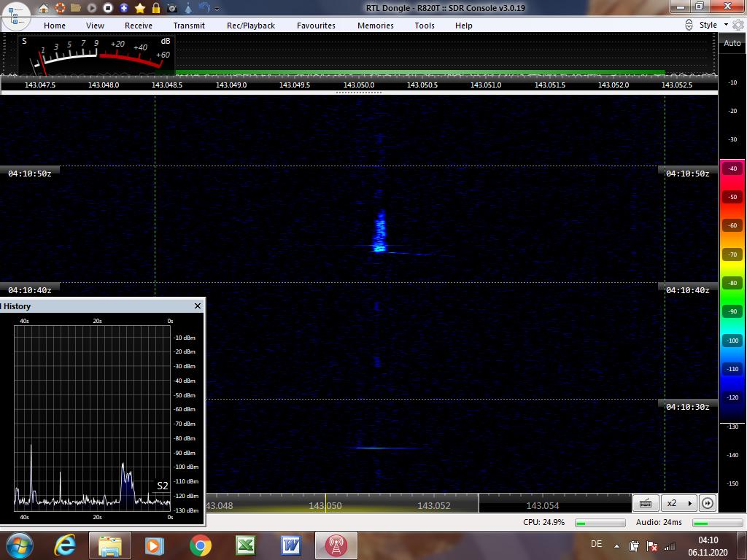The width and height of the screenshot is (747, 560).
Task: Open the Home ribbon tab
Action: (55, 26)
